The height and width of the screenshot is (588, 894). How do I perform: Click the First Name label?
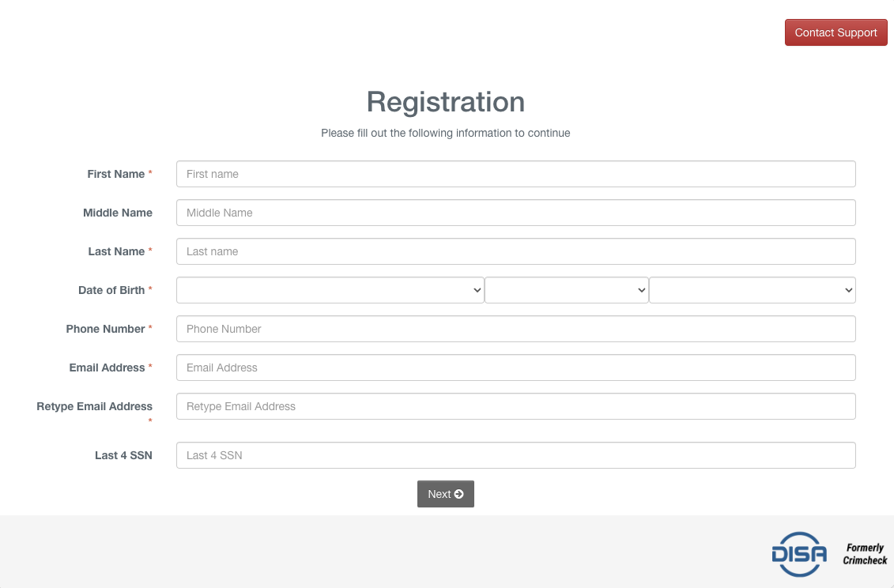click(x=115, y=174)
